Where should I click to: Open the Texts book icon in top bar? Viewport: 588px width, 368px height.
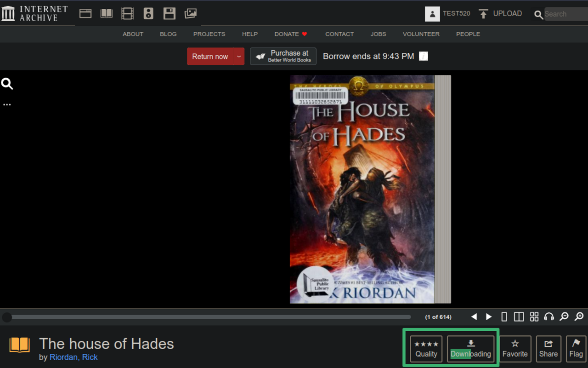click(107, 13)
